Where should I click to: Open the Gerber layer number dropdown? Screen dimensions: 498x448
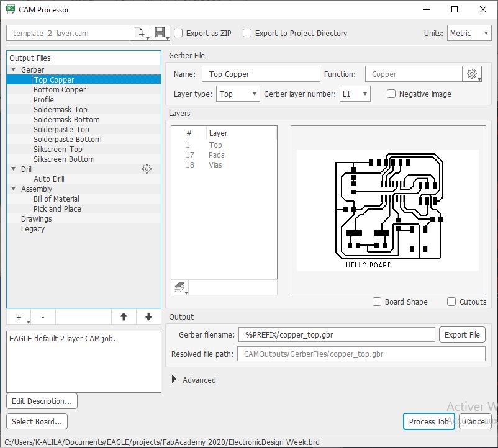355,94
